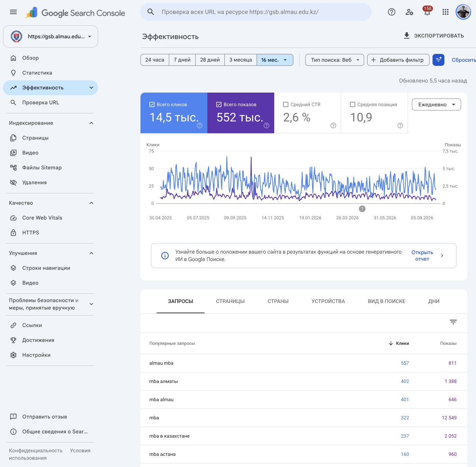
Task: Open the Тип поиска: Веб dropdown
Action: (334, 60)
